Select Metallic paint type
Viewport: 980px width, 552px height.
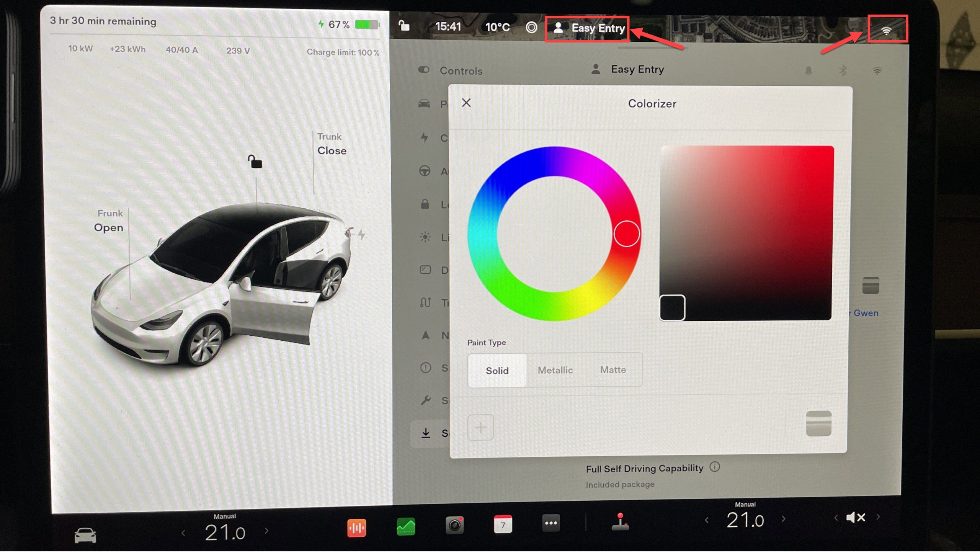point(555,370)
